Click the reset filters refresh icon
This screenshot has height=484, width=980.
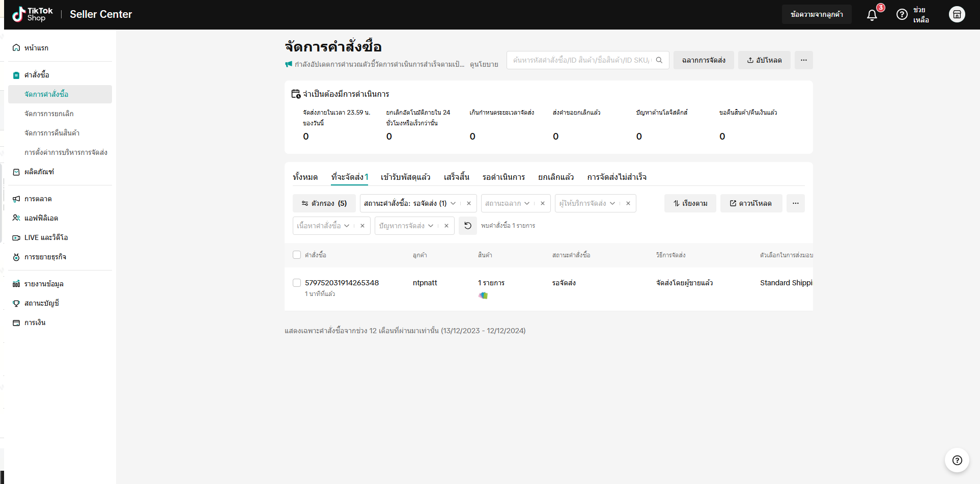click(x=467, y=226)
